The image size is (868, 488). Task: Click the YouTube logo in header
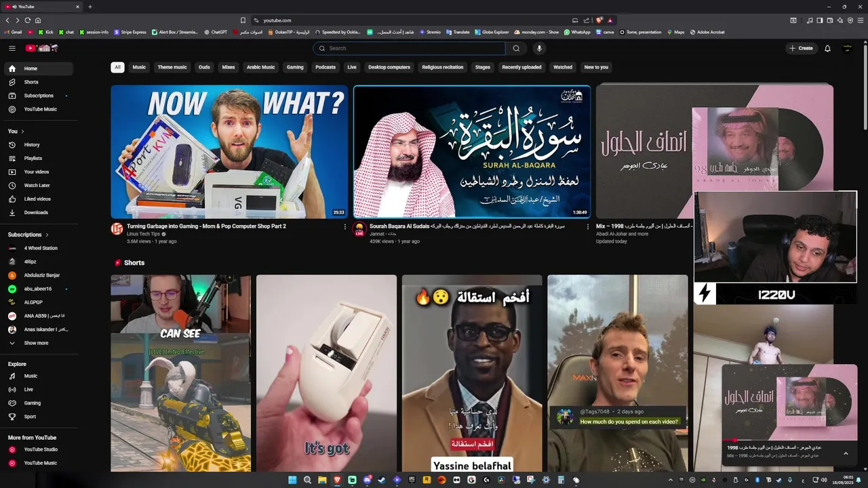tap(41, 48)
